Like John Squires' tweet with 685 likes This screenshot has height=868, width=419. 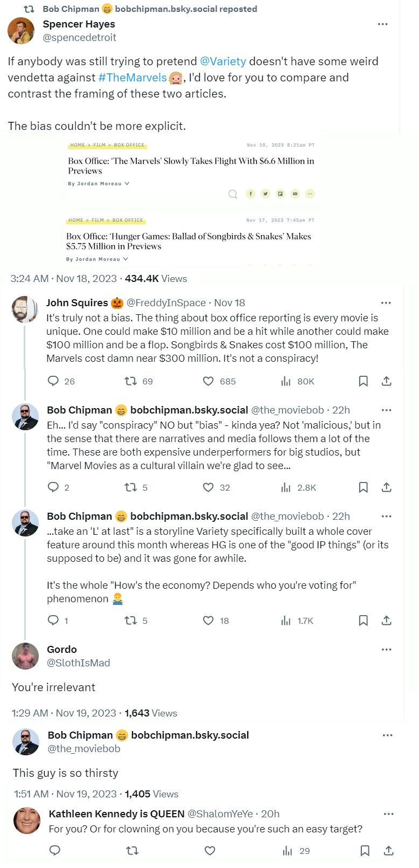pos(208,381)
